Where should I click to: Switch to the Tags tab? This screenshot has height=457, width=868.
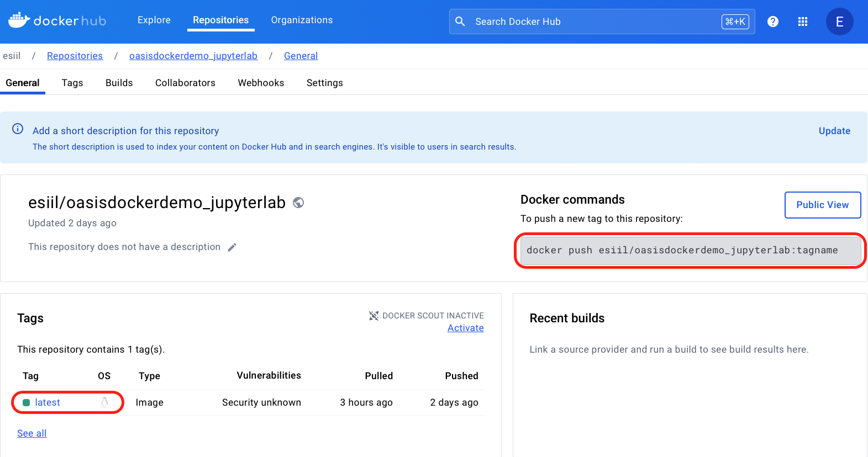coord(72,83)
